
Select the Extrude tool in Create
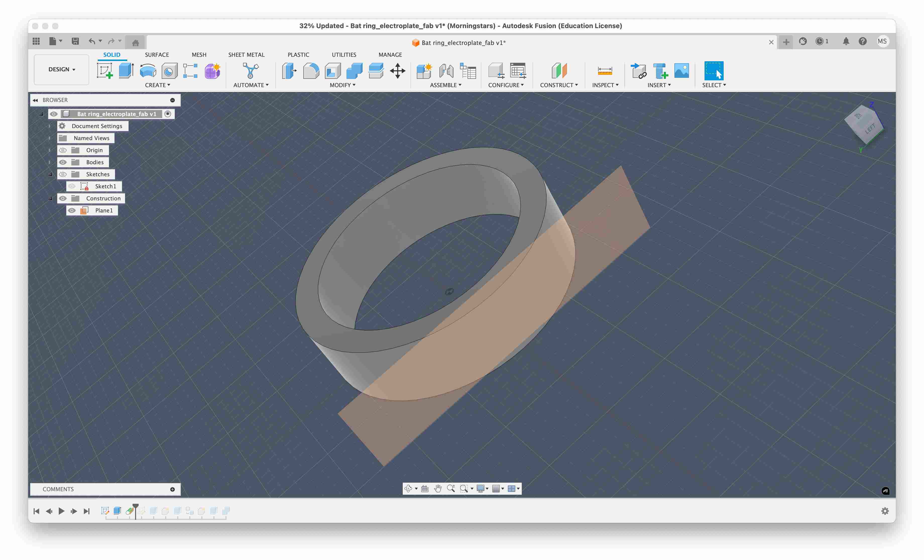pyautogui.click(x=126, y=71)
